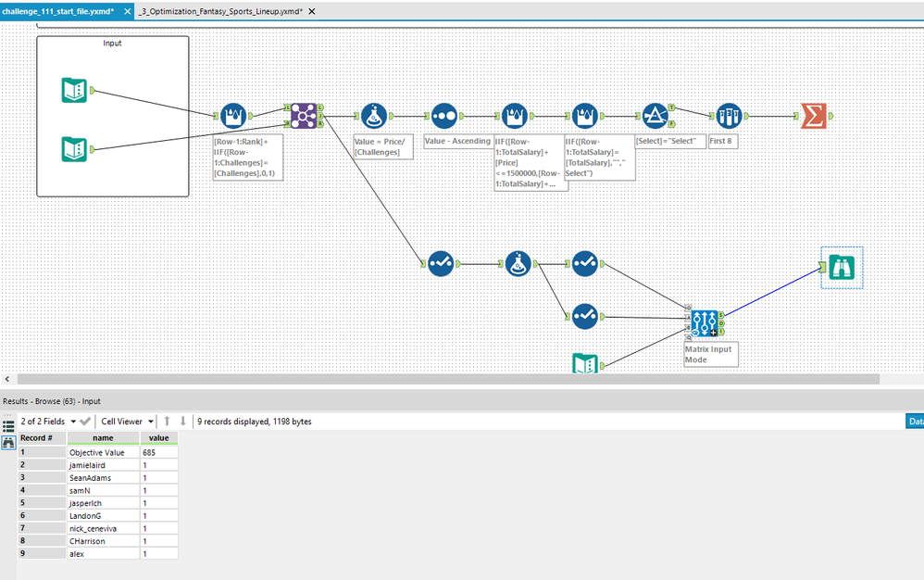Screen dimensions: 924x580
Task: Close the _3_Optimization_Fantasy_Sports_Lineup.yxmd tab
Action: pos(312,11)
